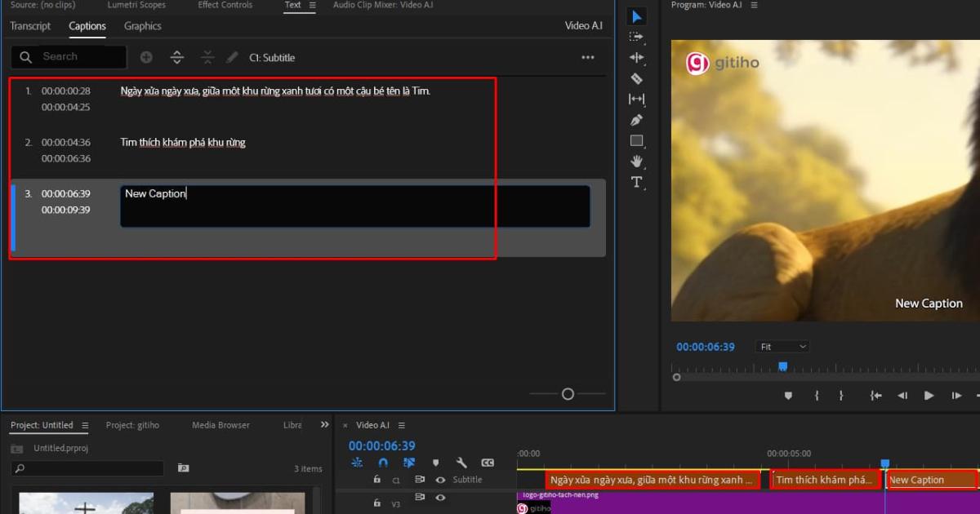
Task: Hide the Subtitle track with its eye toggle
Action: point(441,480)
